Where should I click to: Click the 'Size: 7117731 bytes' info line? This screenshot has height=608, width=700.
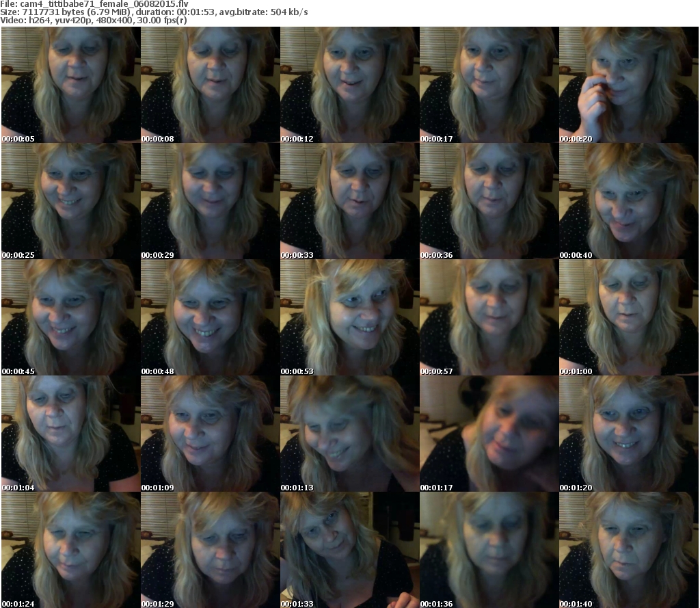154,12
